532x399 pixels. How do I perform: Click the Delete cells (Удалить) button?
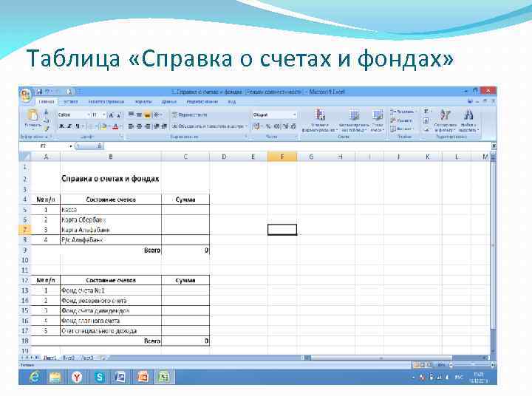coord(401,120)
